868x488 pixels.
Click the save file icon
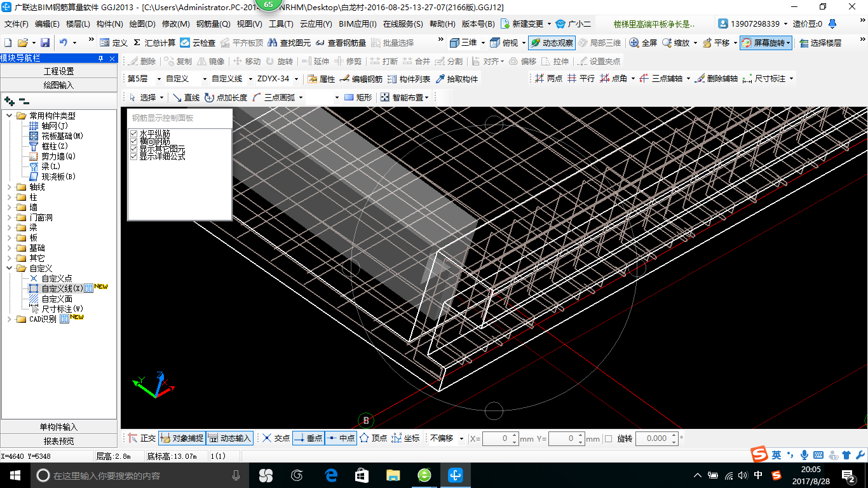click(x=45, y=43)
